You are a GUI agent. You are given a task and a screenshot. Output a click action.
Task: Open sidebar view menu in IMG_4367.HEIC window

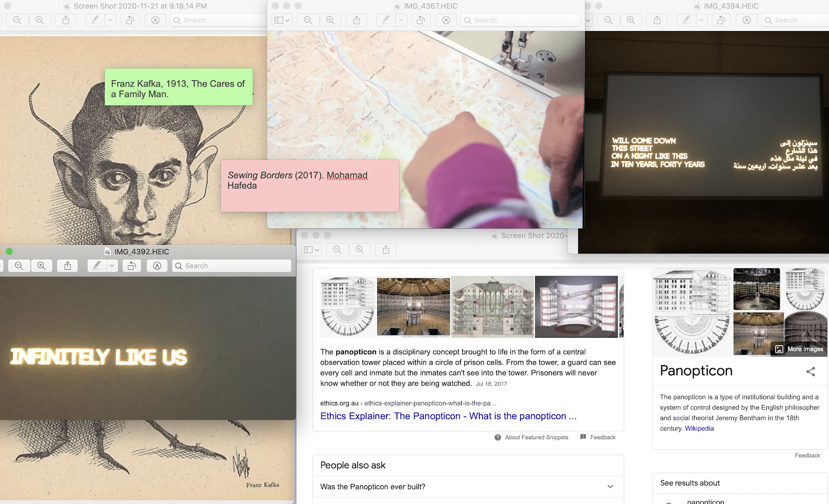(x=282, y=20)
